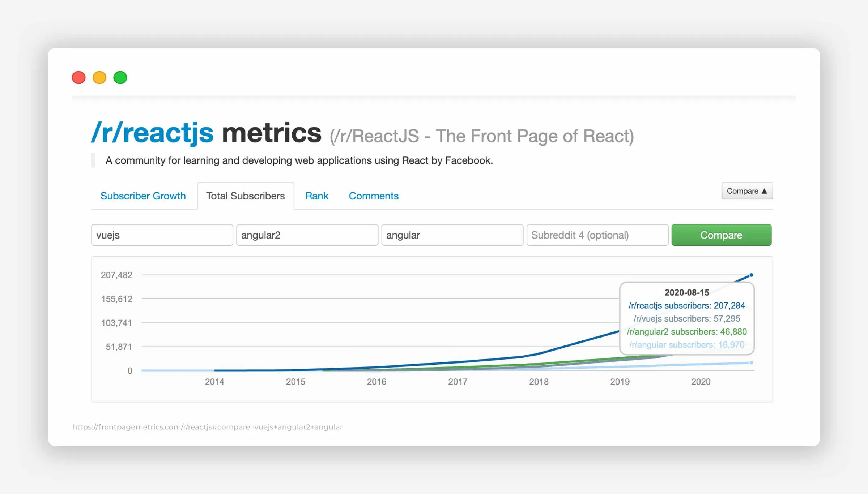
Task: Select the Total Subscribers tab
Action: [x=246, y=196]
